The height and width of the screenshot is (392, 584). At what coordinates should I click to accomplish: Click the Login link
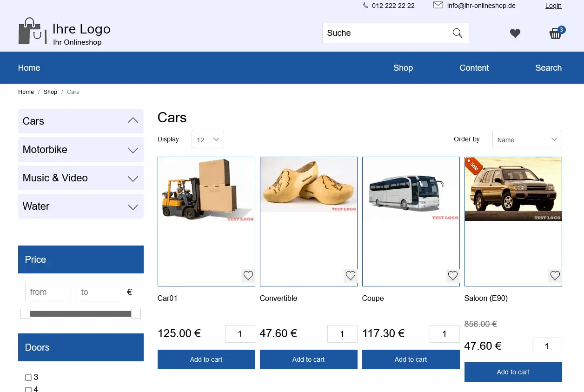pos(553,6)
